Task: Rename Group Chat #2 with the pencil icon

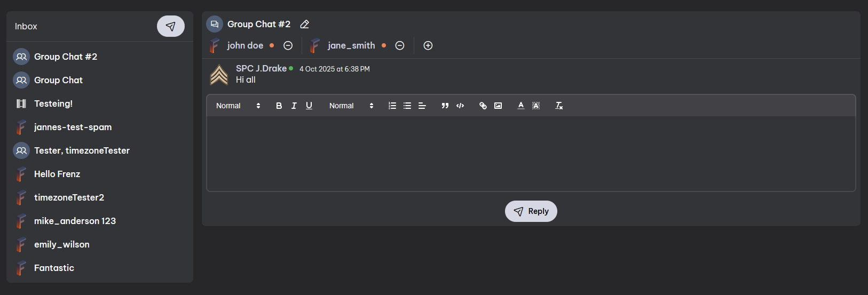Action: 304,25
